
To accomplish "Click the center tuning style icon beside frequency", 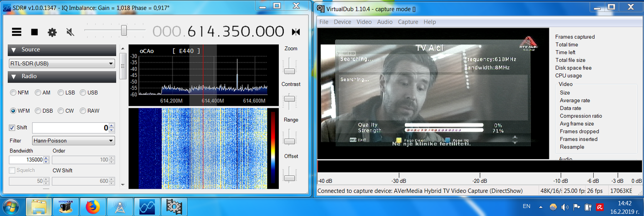I will coord(296,32).
